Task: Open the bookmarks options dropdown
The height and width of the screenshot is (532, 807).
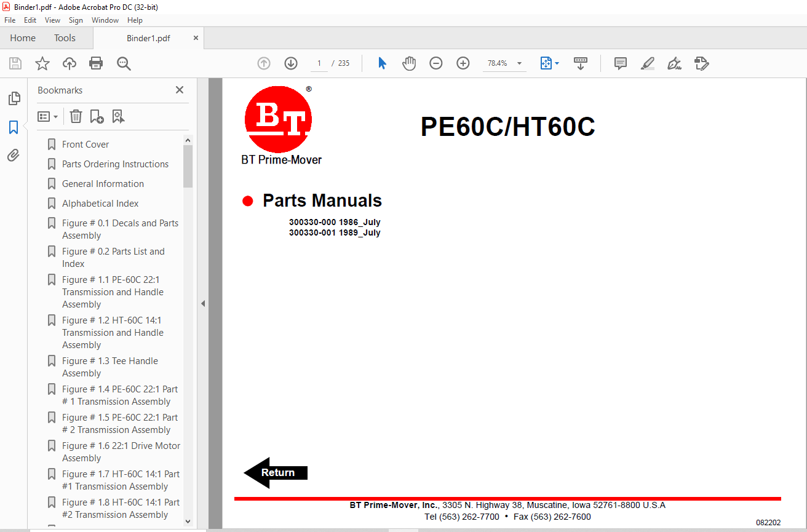Action: tap(47, 116)
